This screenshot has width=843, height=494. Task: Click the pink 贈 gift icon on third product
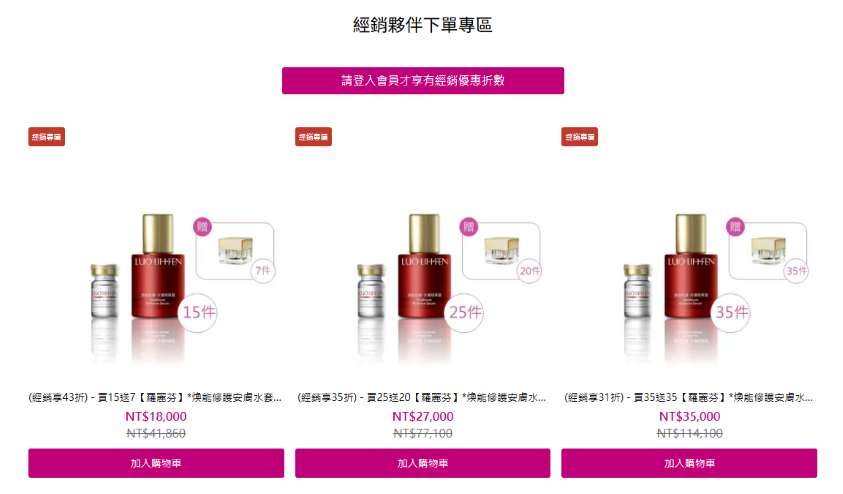(x=735, y=226)
